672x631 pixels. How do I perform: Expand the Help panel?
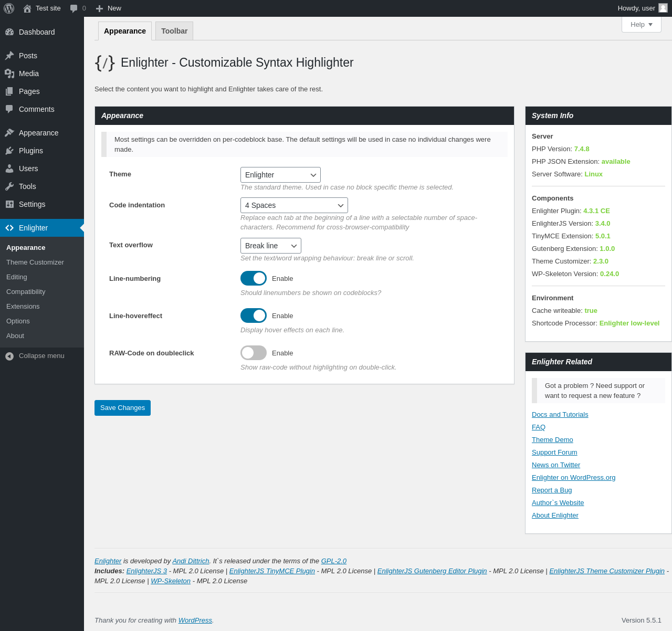642,25
